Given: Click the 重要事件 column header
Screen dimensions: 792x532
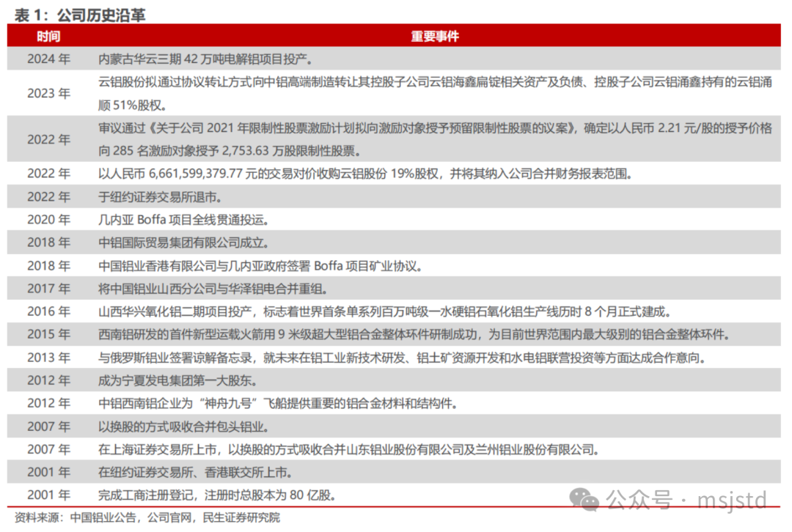Looking at the screenshot, I should click(x=435, y=37).
